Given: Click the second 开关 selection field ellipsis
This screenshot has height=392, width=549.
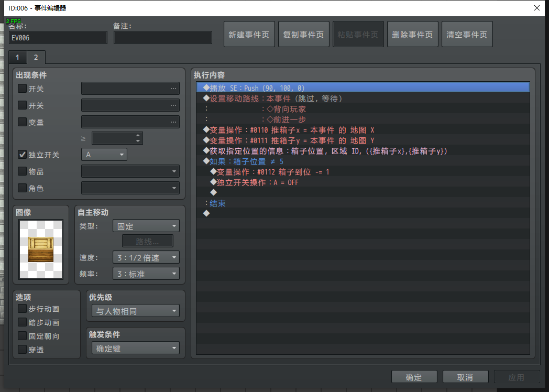Looking at the screenshot, I should point(173,105).
